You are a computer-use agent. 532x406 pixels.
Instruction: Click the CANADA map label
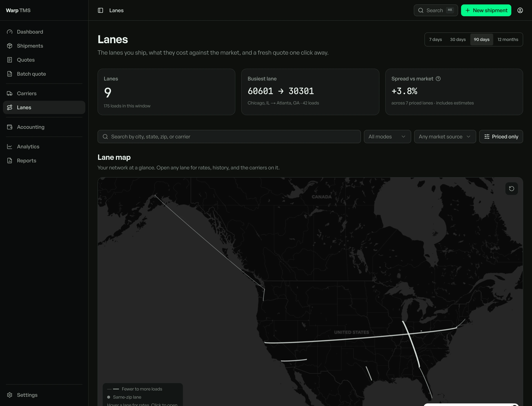[x=322, y=197]
